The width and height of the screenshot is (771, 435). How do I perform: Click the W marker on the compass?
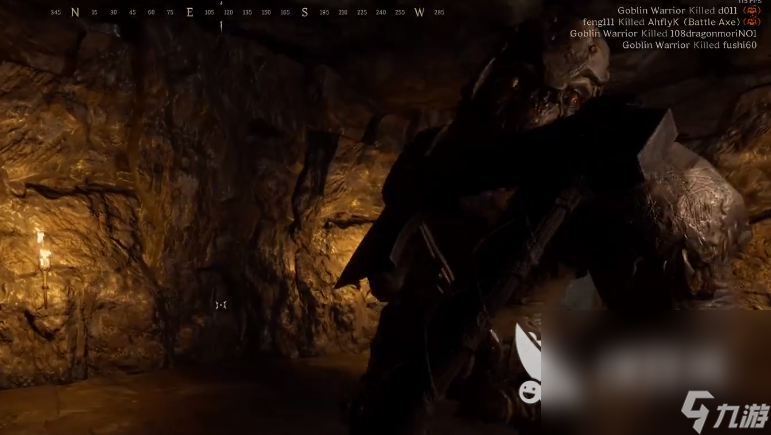(x=419, y=12)
